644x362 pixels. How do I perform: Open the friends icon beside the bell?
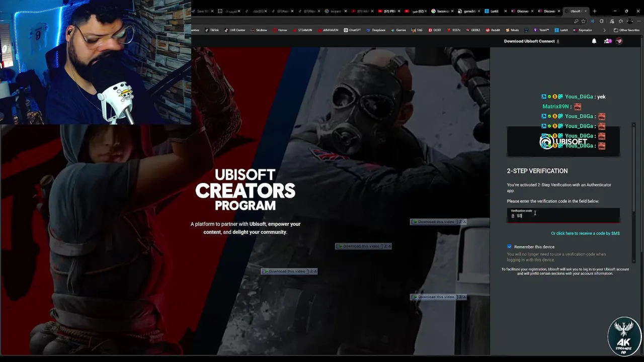[x=607, y=41]
